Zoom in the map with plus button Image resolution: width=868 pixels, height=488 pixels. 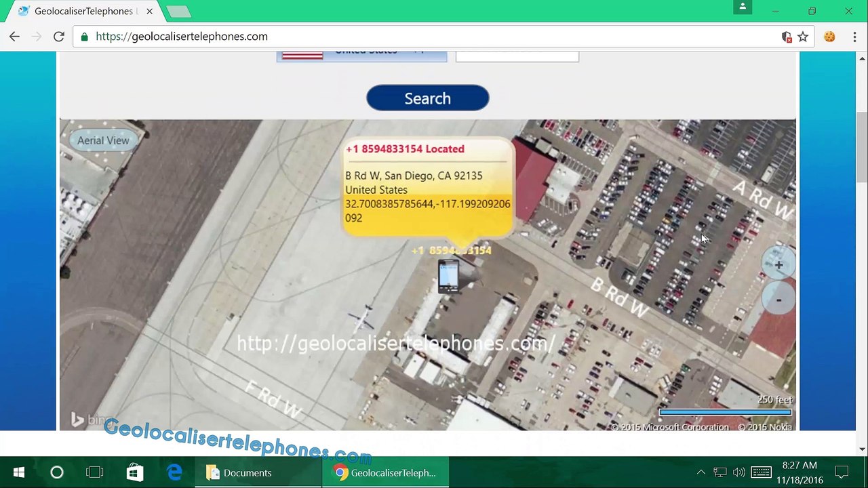point(778,265)
